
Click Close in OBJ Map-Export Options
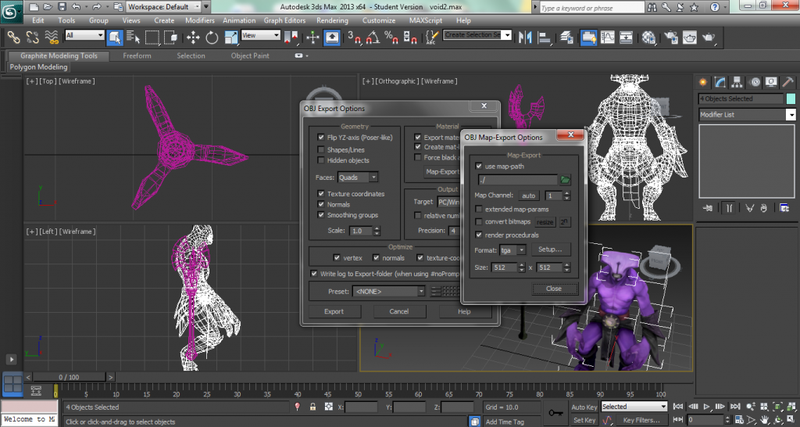[554, 288]
